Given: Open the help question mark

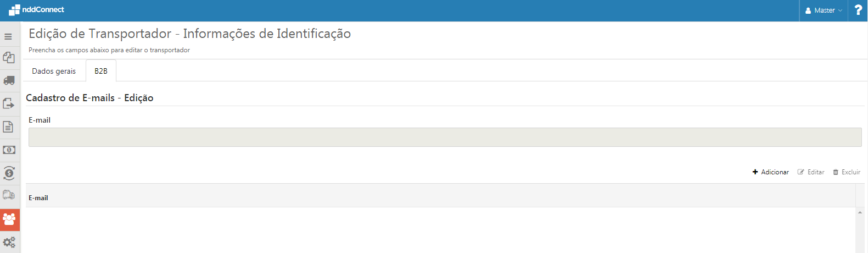Looking at the screenshot, I should tap(858, 10).
